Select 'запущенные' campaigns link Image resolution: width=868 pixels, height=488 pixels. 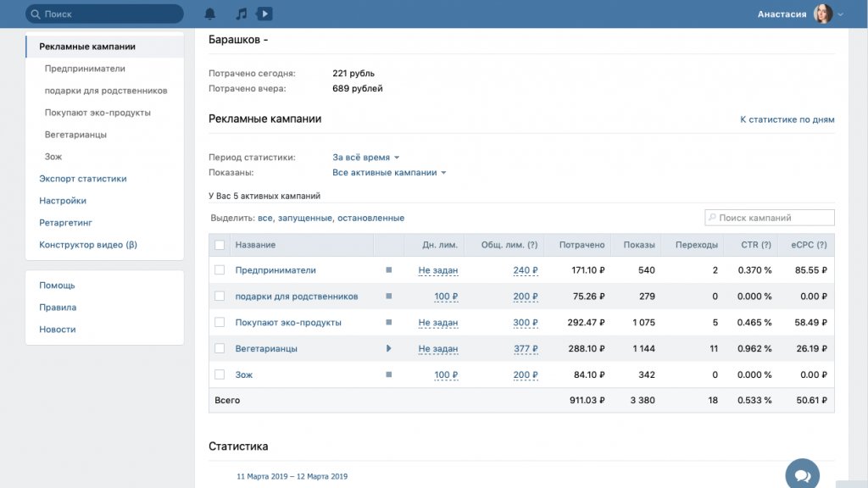pyautogui.click(x=304, y=218)
